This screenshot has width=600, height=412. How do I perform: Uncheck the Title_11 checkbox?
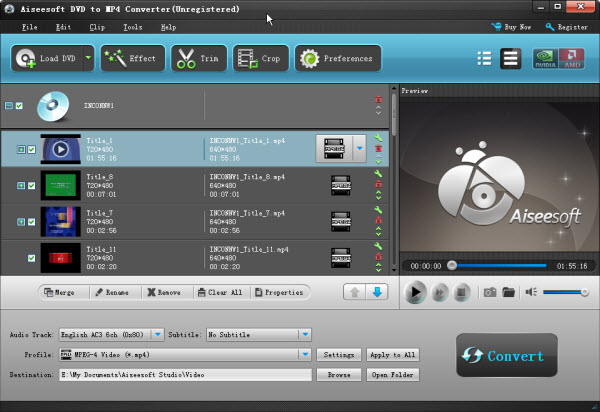(31, 258)
